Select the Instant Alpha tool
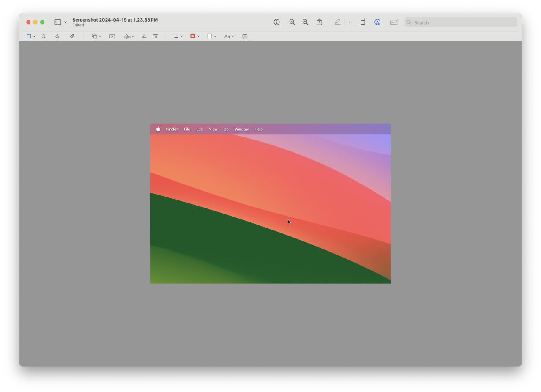 44,36
